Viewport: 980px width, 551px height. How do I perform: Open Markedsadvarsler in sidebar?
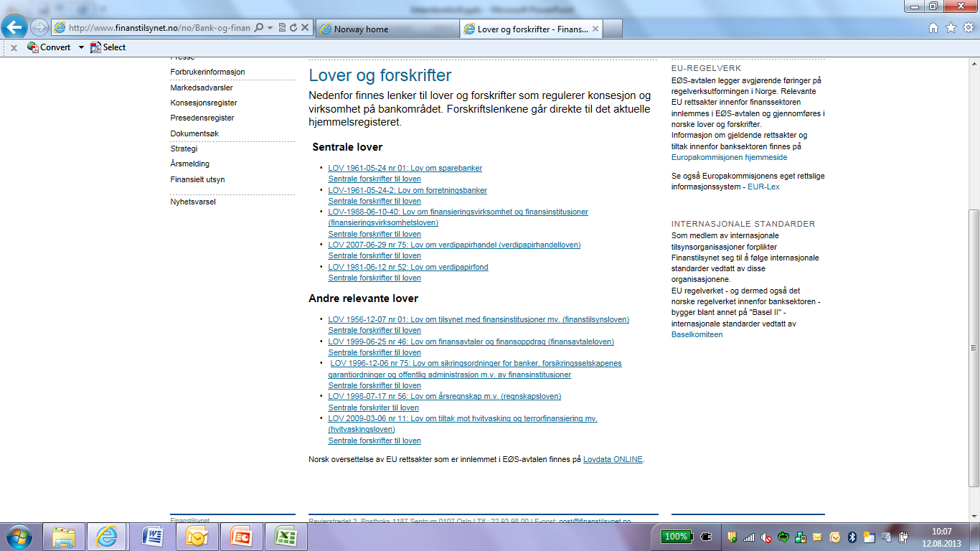pyautogui.click(x=202, y=88)
